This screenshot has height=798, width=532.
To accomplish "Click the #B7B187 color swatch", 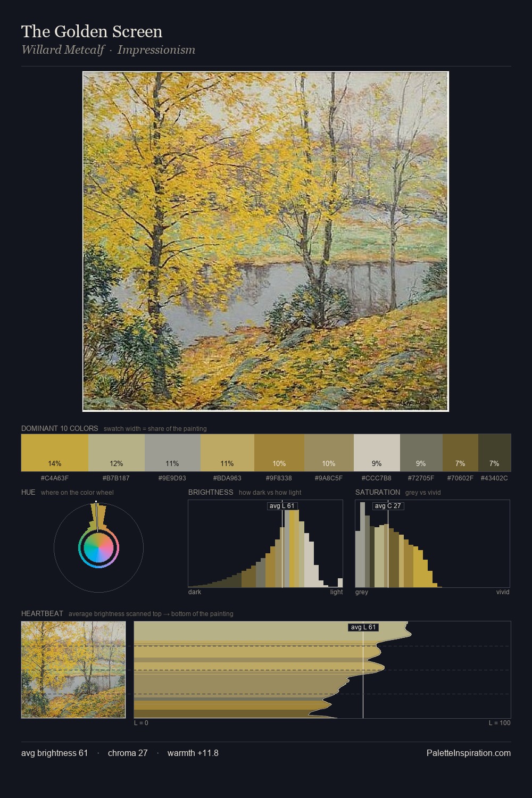I will click(x=117, y=453).
